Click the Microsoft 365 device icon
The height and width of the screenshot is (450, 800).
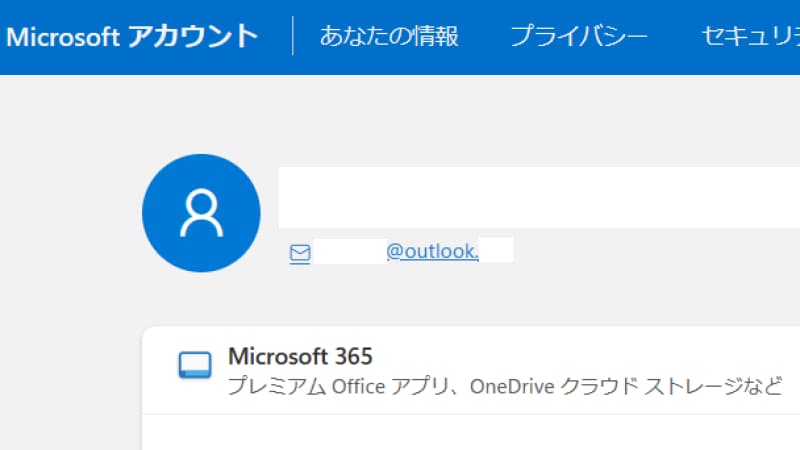click(195, 365)
